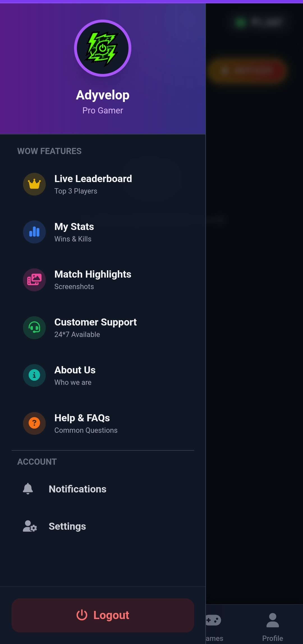The height and width of the screenshot is (644, 303).
Task: Tap the Settings user-gear icon
Action: [30, 526]
